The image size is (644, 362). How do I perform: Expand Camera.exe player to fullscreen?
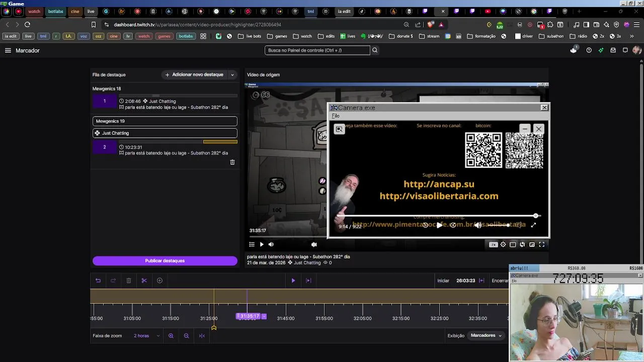(533, 225)
